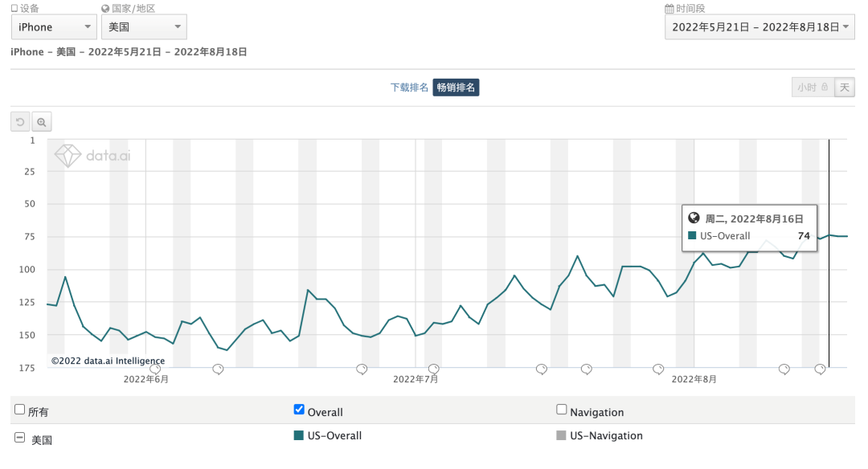Select the 天 granularity button
The height and width of the screenshot is (469, 868).
tap(845, 88)
